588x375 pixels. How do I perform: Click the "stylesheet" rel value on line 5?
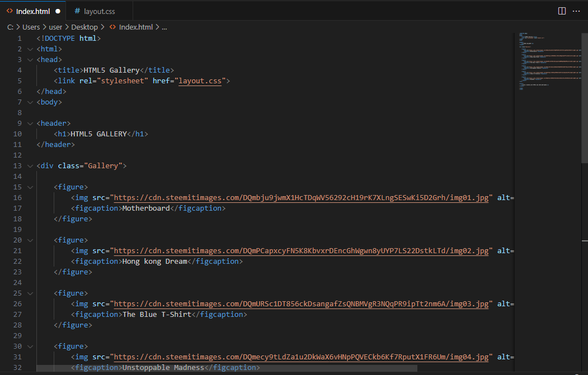pos(123,80)
